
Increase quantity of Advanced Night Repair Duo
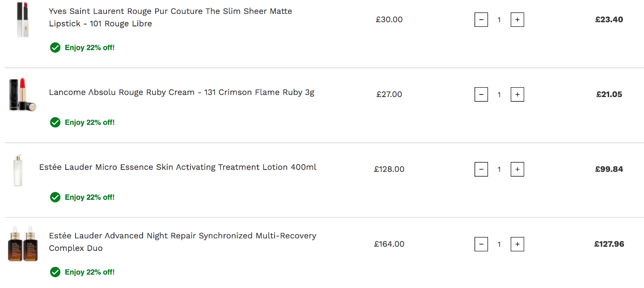pyautogui.click(x=517, y=244)
